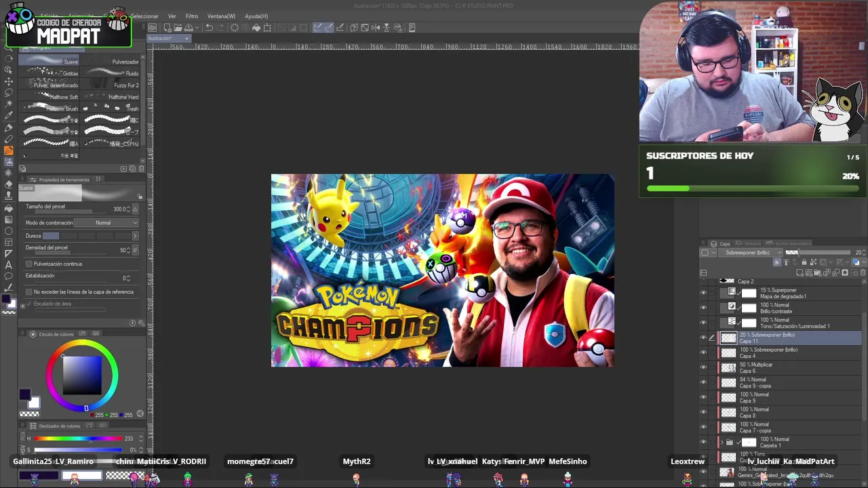Hide layer Capa 4
868x488 pixels.
703,352
